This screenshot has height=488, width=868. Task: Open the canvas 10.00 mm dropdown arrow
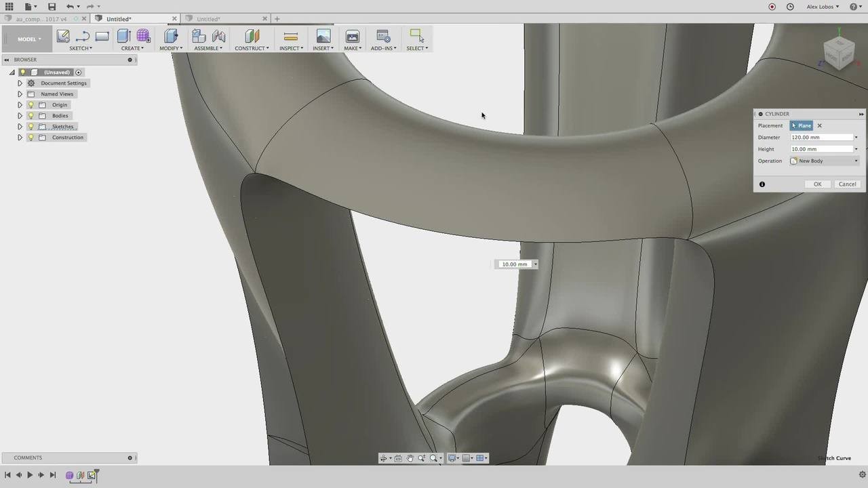click(535, 264)
